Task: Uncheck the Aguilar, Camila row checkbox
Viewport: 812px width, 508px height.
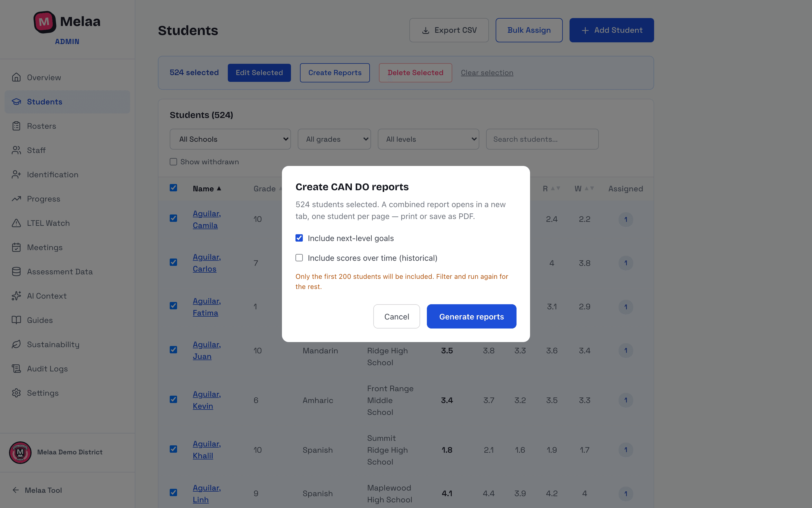Action: point(173,218)
